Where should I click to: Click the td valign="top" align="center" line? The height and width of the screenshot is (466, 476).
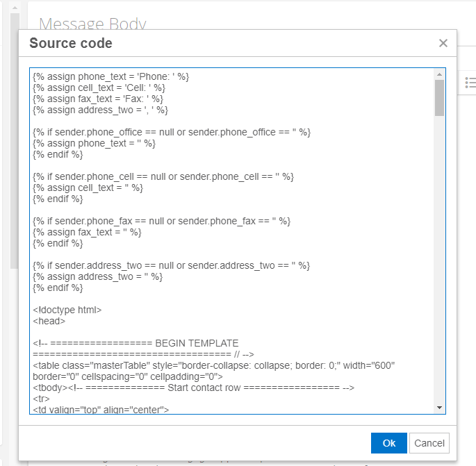[x=101, y=410]
